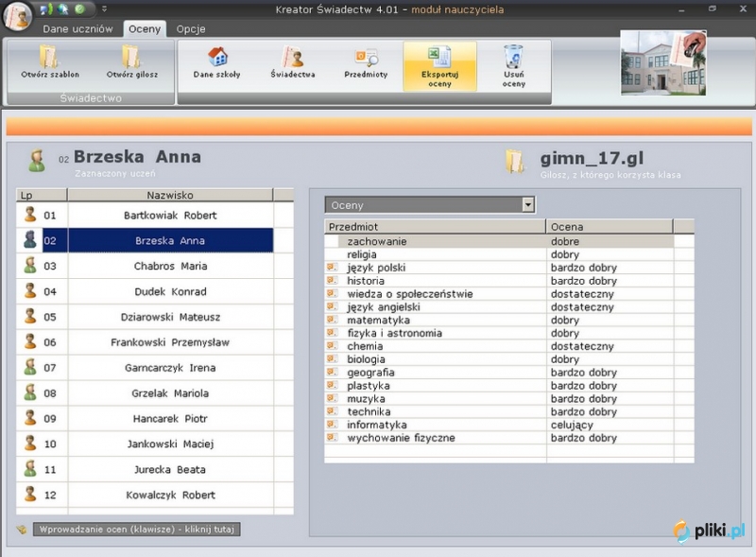Open the Otwórz szablon folder icon

coord(50,56)
